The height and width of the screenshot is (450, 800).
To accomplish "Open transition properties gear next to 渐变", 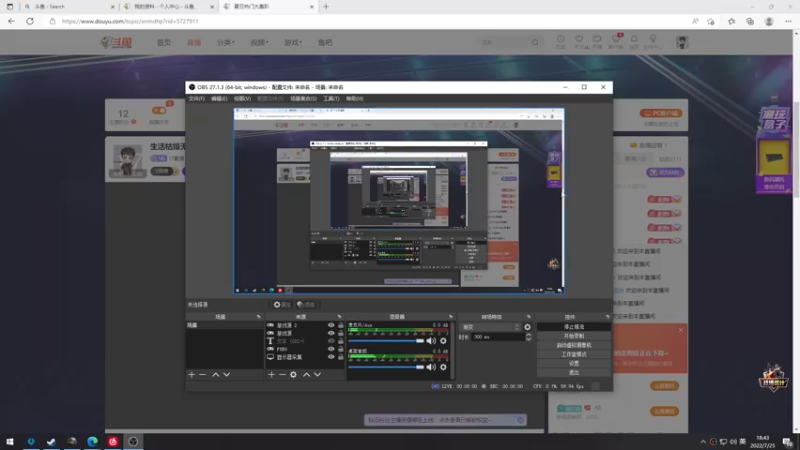I will tap(528, 327).
